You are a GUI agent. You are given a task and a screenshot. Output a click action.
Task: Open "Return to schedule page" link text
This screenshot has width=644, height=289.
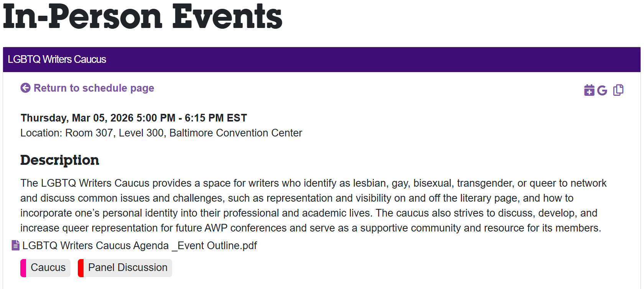point(94,88)
